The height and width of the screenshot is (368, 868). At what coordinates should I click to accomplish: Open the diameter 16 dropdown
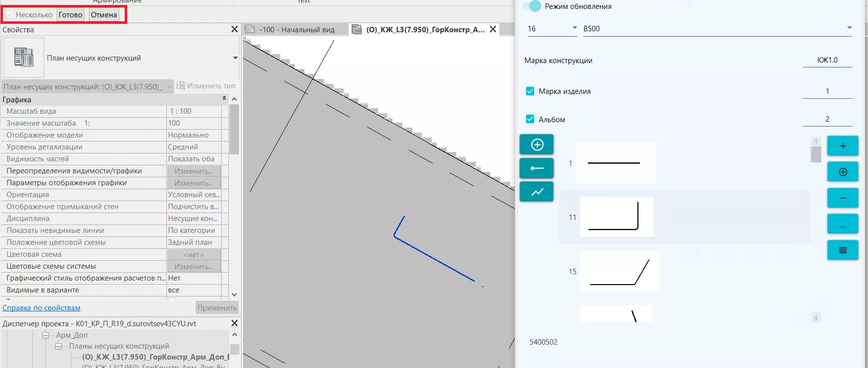click(x=552, y=29)
